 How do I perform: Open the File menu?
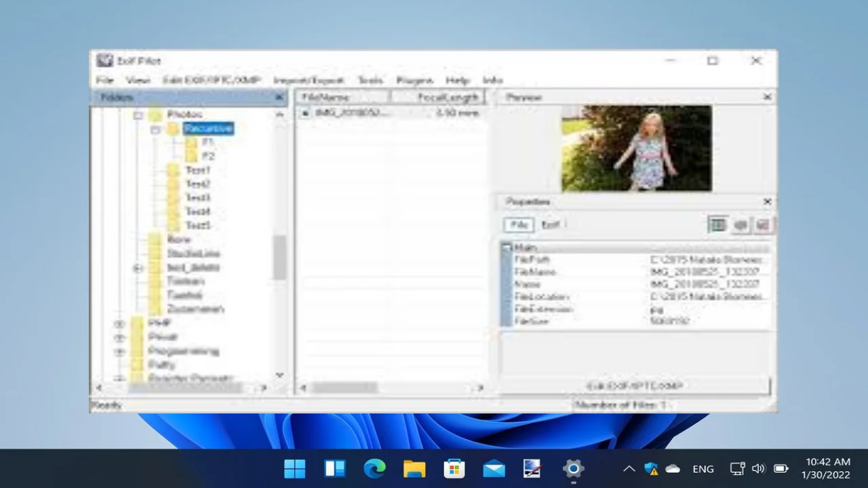104,80
